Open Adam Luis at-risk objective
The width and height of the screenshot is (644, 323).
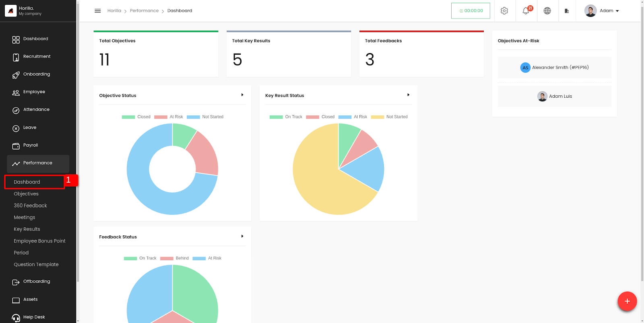pos(555,97)
